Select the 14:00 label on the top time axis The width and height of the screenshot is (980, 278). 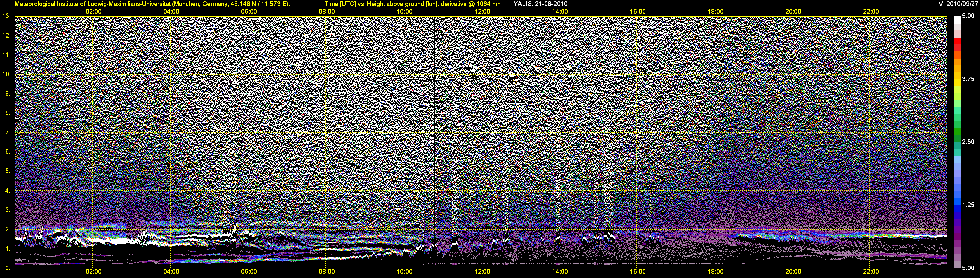pyautogui.click(x=560, y=12)
